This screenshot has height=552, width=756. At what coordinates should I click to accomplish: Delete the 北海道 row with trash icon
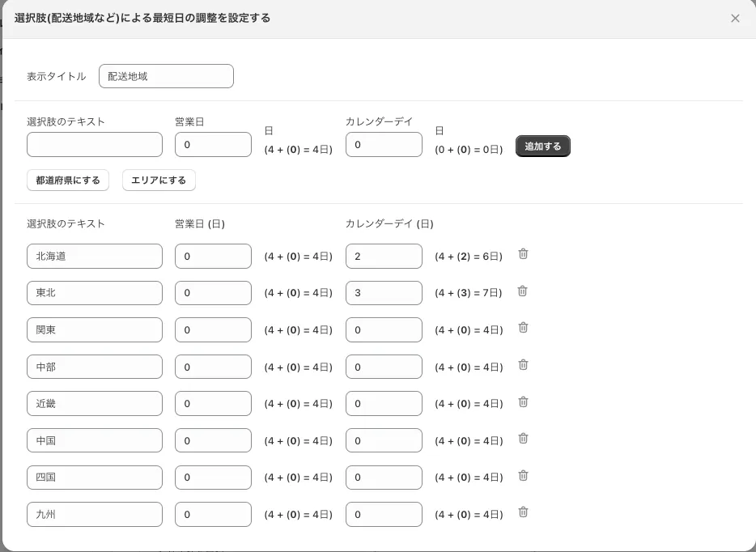523,254
